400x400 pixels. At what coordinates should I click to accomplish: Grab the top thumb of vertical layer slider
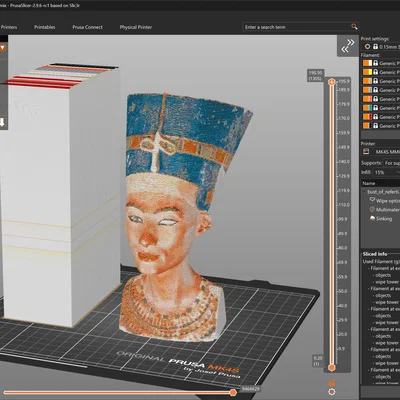[x=331, y=82]
